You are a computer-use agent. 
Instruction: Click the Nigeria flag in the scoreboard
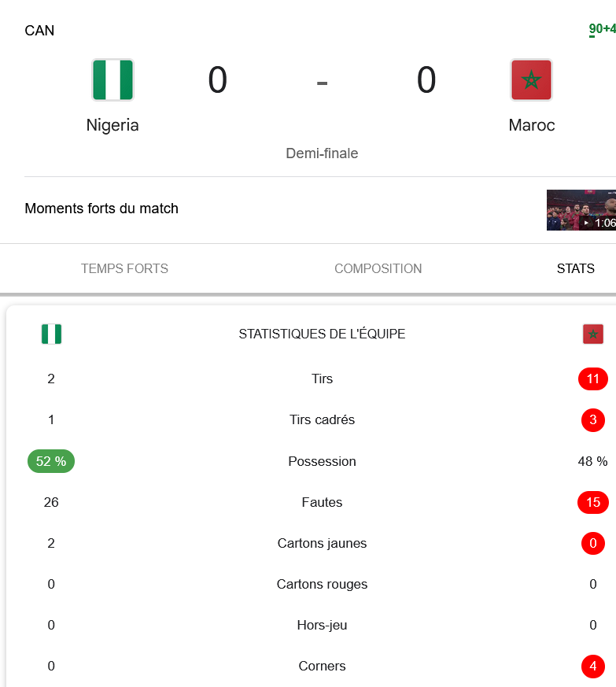(x=113, y=80)
